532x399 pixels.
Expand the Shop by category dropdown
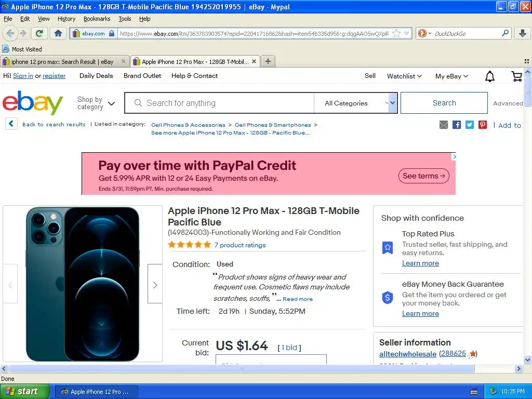tap(96, 103)
